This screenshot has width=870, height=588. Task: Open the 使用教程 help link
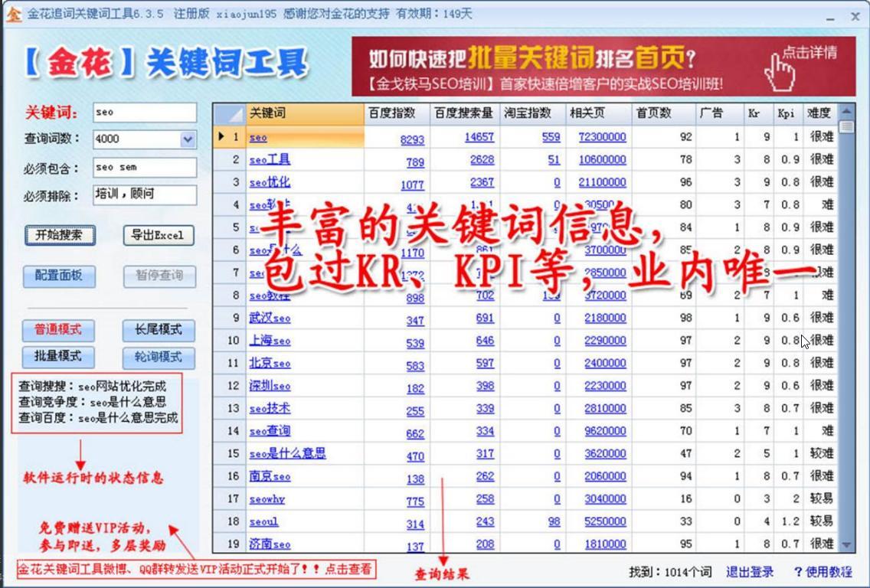click(x=823, y=572)
